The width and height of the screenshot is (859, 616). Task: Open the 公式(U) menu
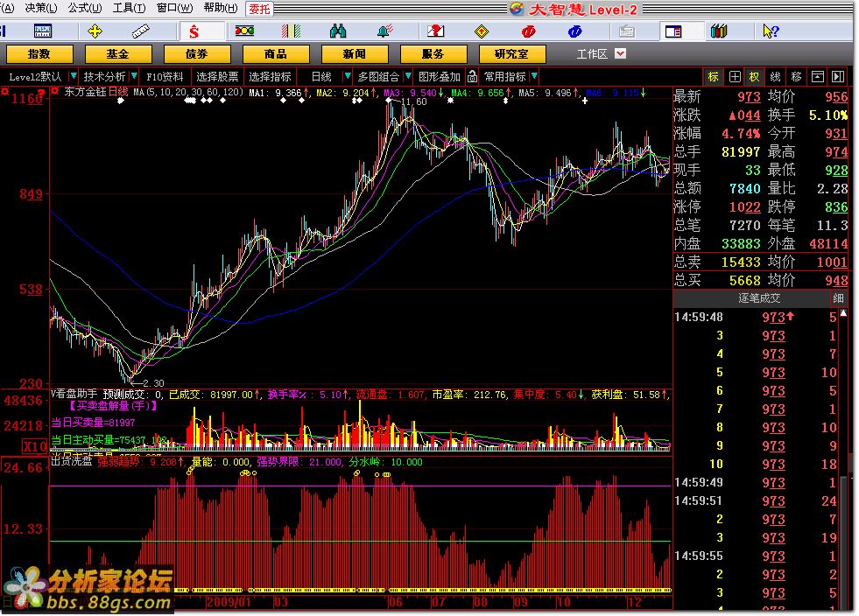[x=85, y=8]
